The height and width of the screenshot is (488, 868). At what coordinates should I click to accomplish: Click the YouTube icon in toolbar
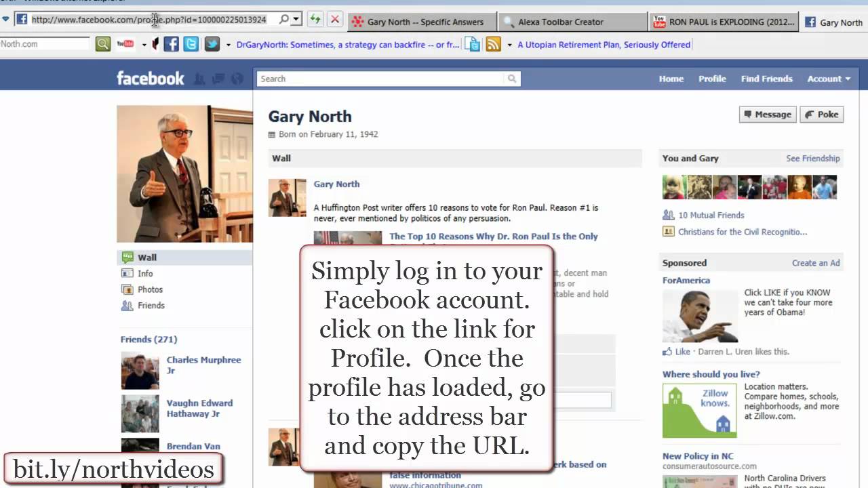point(125,44)
